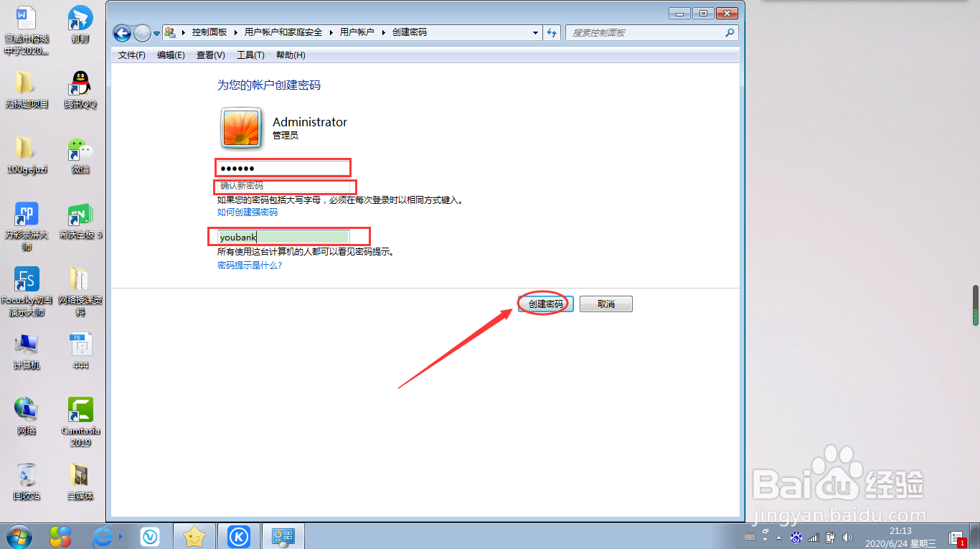Click the yellow star taskbar app

pos(194,536)
